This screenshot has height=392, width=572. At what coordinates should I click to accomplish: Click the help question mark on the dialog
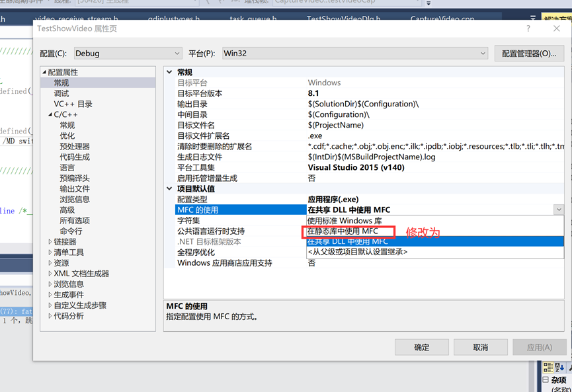[528, 28]
